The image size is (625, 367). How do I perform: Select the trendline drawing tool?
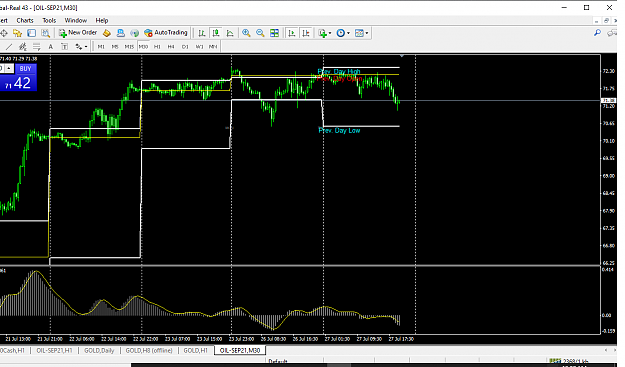coord(9,47)
